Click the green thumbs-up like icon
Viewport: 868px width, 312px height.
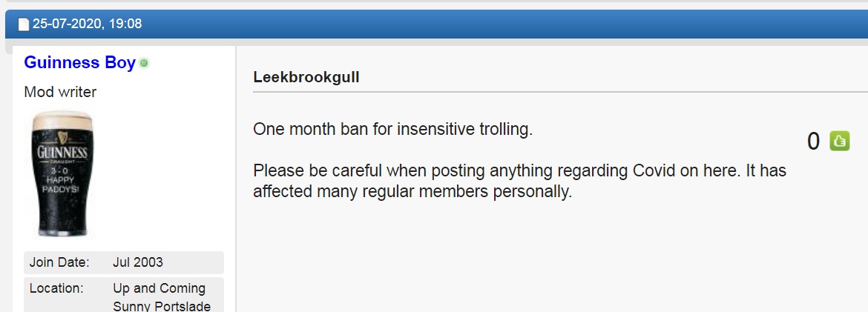point(839,141)
